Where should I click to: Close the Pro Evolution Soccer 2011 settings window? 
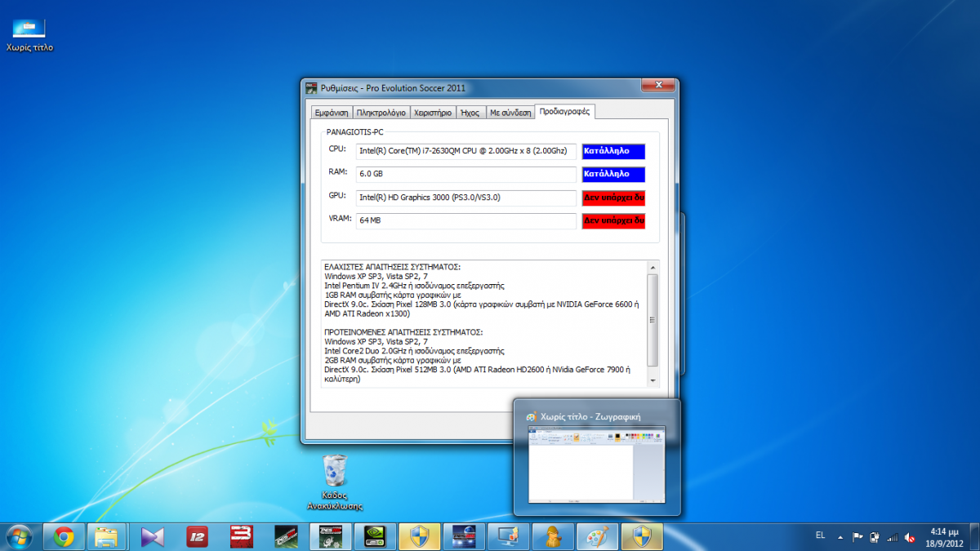(657, 85)
